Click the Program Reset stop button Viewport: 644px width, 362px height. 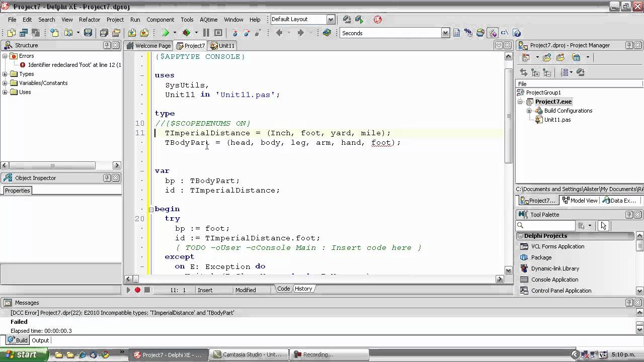point(218,33)
